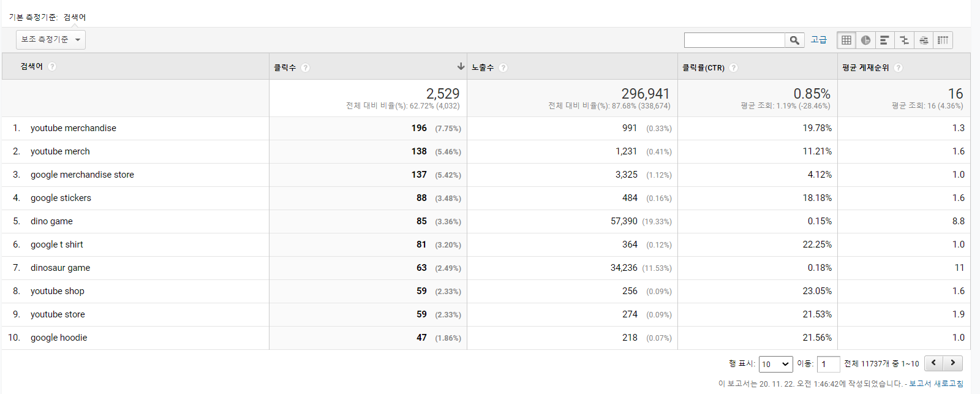980x394 pixels.
Task: Open the 보조 측정기준 dropdown
Action: coord(51,40)
